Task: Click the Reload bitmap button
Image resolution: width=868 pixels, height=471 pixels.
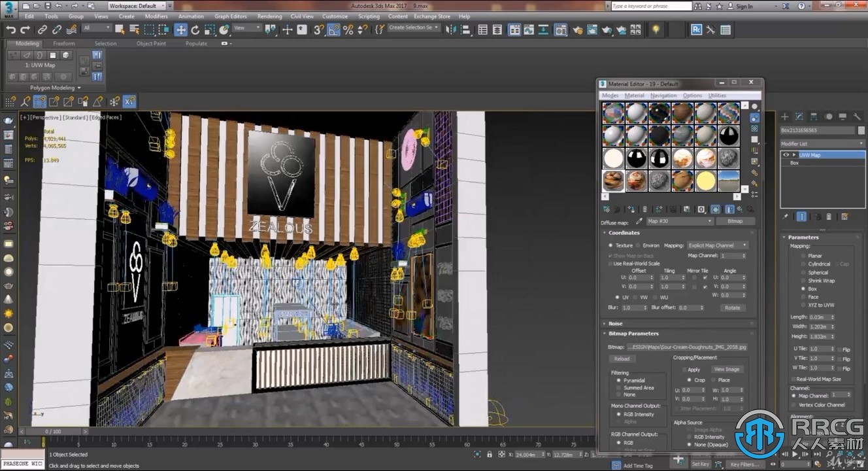Action: pos(622,358)
